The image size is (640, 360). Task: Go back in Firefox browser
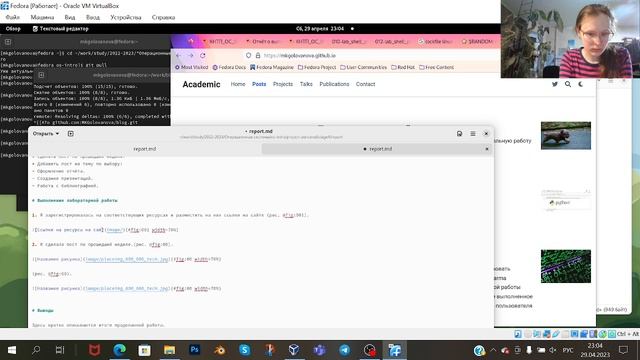[x=178, y=56]
